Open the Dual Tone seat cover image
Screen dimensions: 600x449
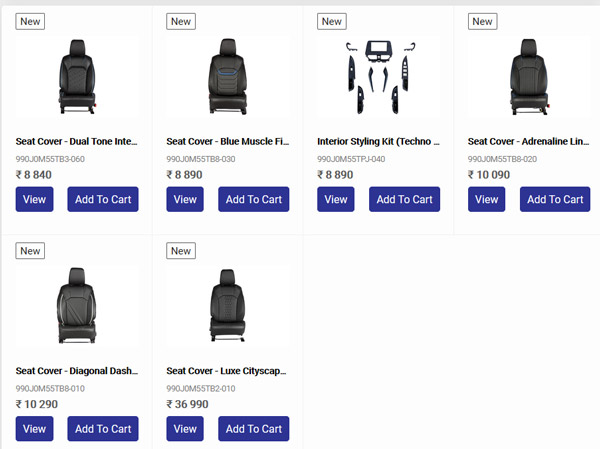click(76, 78)
